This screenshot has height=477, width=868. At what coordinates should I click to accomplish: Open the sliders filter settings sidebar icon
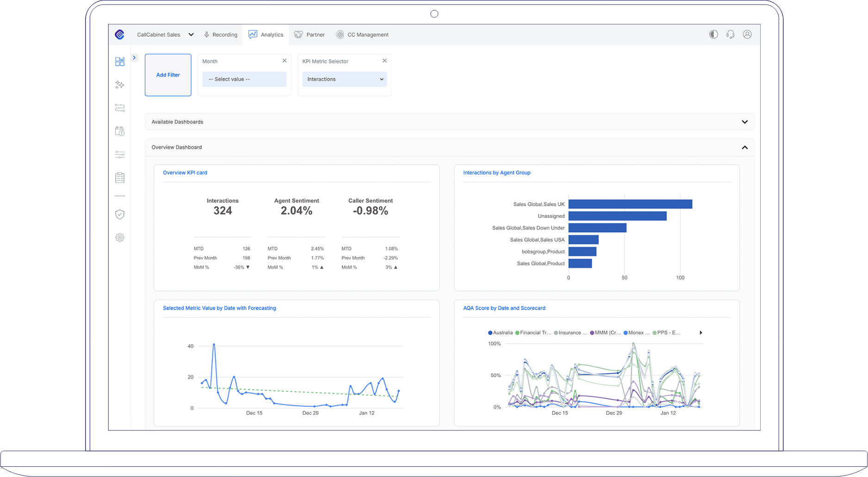tap(120, 154)
